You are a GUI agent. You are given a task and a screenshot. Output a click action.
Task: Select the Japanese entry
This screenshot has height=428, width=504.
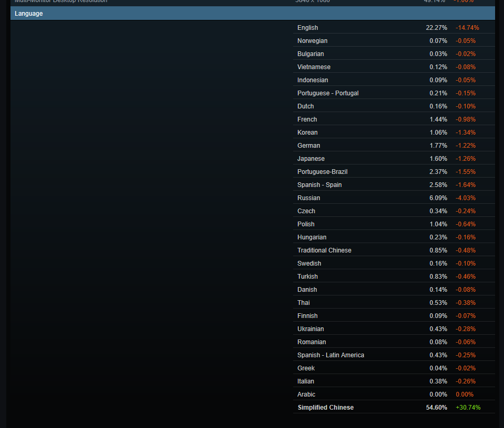click(394, 159)
